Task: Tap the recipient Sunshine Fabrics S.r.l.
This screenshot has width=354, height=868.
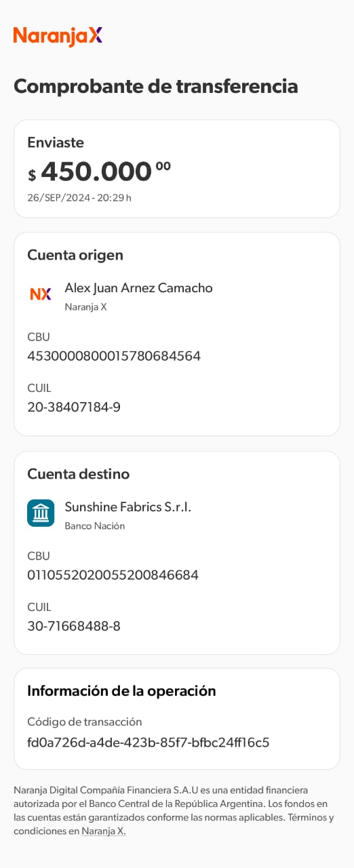Action: [x=128, y=507]
